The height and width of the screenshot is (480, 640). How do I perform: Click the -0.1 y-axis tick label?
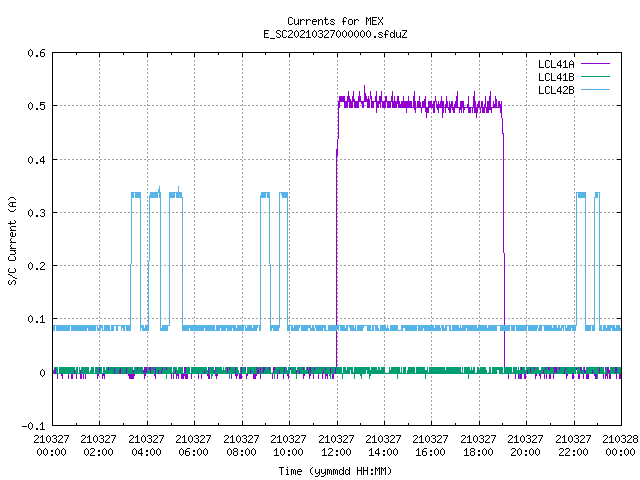pyautogui.click(x=33, y=426)
